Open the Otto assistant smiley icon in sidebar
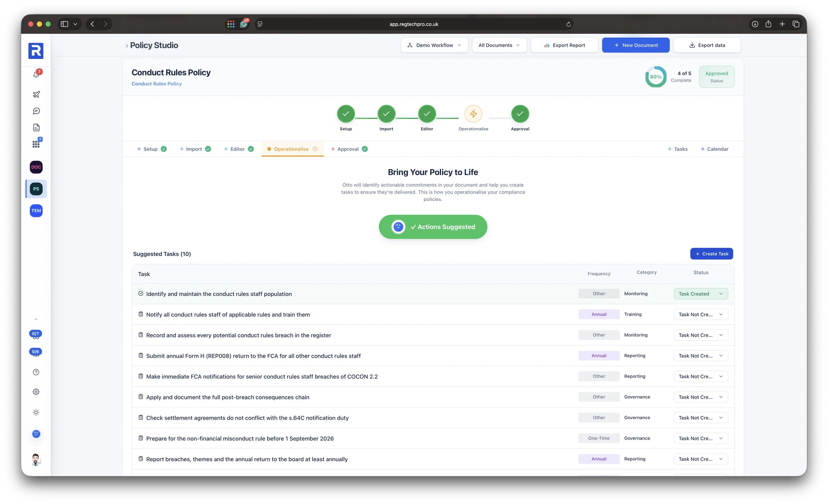Image resolution: width=828 pixels, height=504 pixels. coord(36,434)
